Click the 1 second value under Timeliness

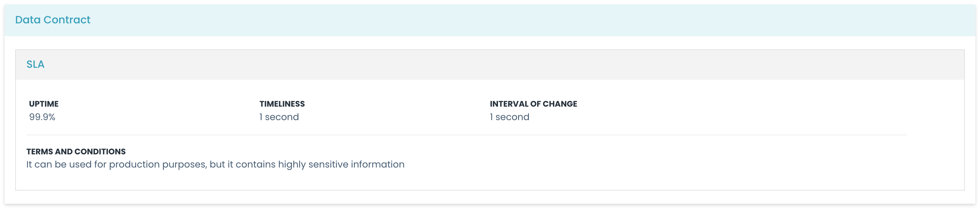(x=279, y=117)
